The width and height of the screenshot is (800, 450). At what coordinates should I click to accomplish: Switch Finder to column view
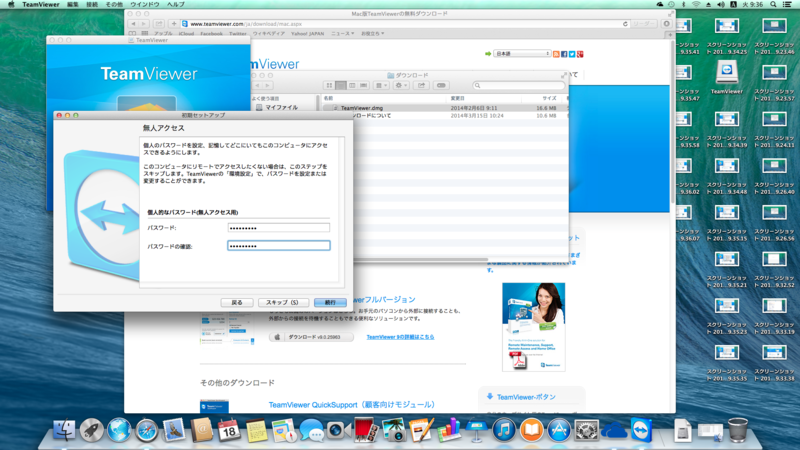[x=352, y=86]
